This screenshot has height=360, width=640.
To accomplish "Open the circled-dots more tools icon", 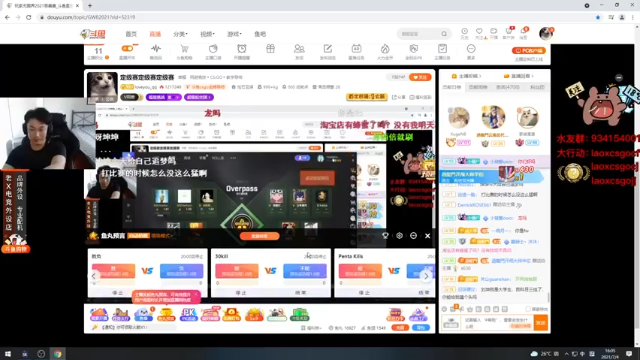I will coord(471,49).
